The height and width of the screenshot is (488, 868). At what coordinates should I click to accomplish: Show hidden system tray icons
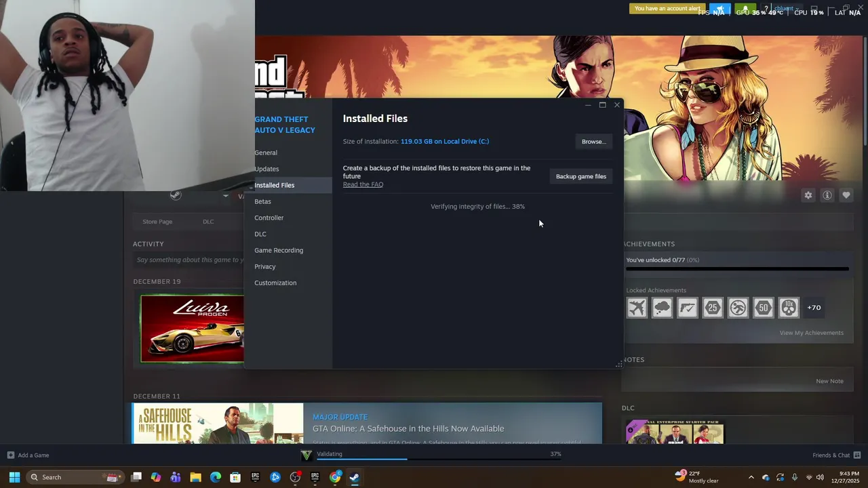[751, 477]
